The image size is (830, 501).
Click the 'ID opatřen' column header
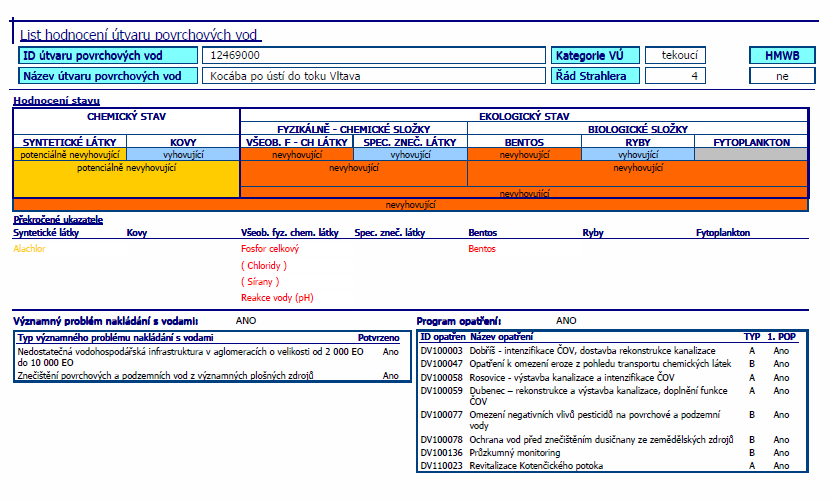443,337
